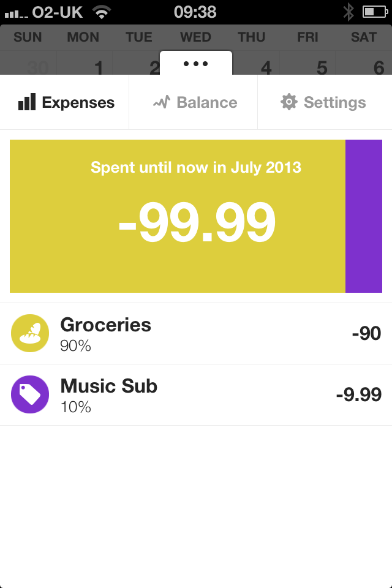392x588 pixels.
Task: Tap the Music Sub tag icon
Action: point(29,395)
